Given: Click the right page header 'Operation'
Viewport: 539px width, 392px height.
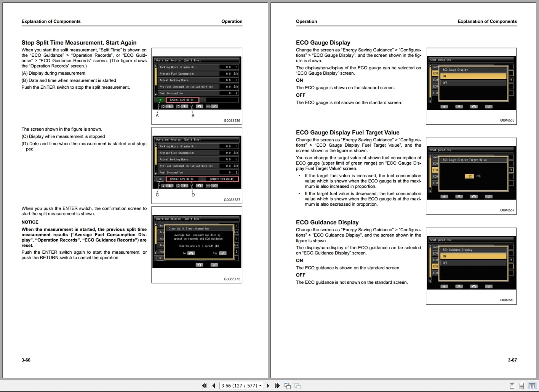Looking at the screenshot, I should coord(307,21).
